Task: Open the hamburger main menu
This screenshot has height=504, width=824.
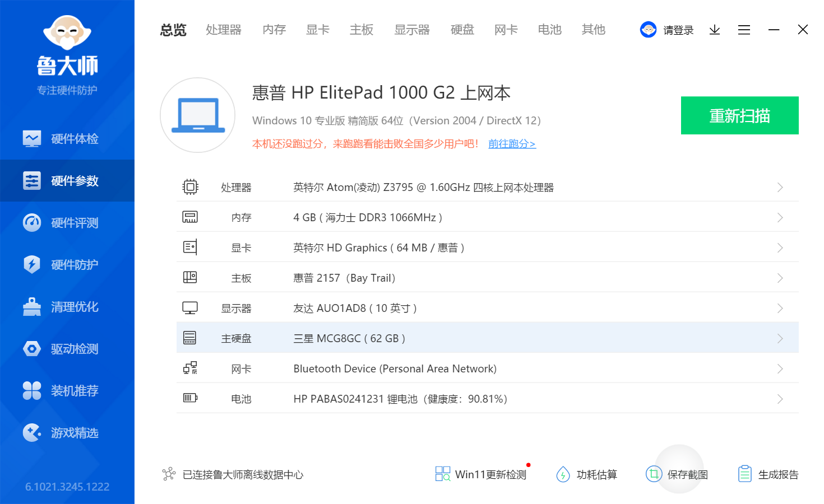Action: [x=744, y=30]
